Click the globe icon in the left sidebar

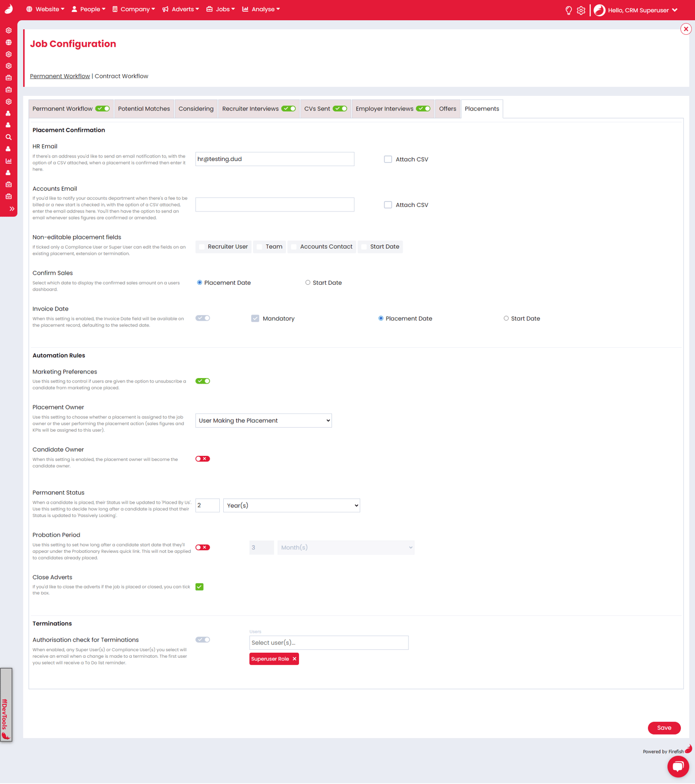8,42
